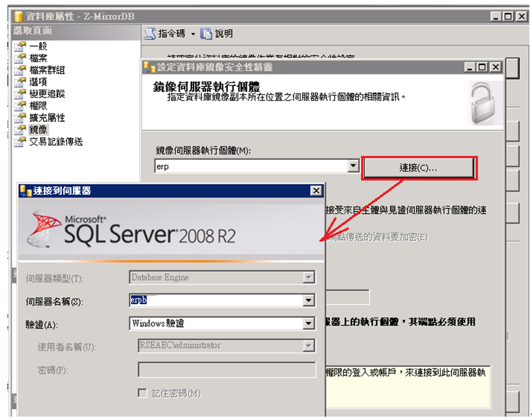This screenshot has height=420, width=532.
Task: Click the icon beside 交易記錄傳送
Action: point(20,141)
